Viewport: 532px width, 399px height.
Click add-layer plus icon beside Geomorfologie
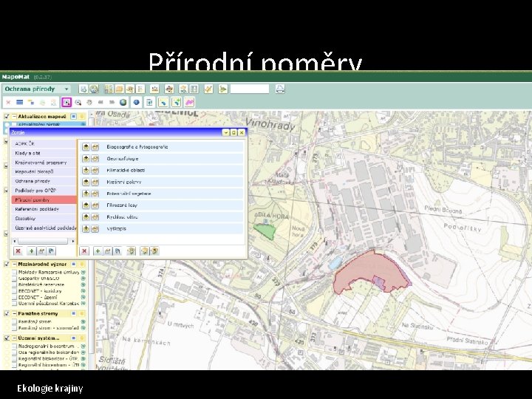point(86,158)
